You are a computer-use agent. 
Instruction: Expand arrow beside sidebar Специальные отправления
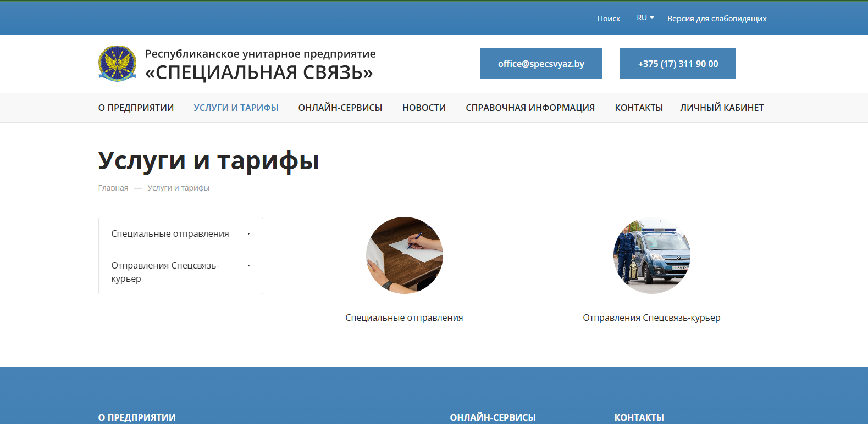[248, 233]
